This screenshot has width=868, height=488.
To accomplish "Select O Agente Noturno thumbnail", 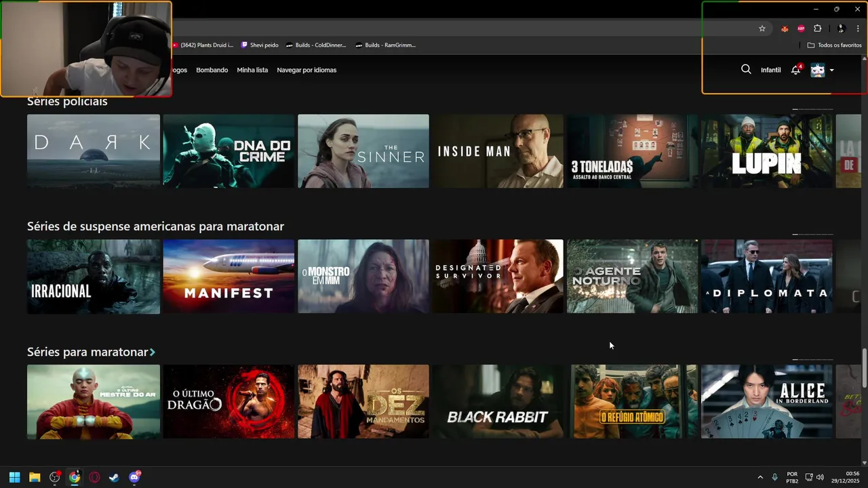I will pyautogui.click(x=632, y=277).
